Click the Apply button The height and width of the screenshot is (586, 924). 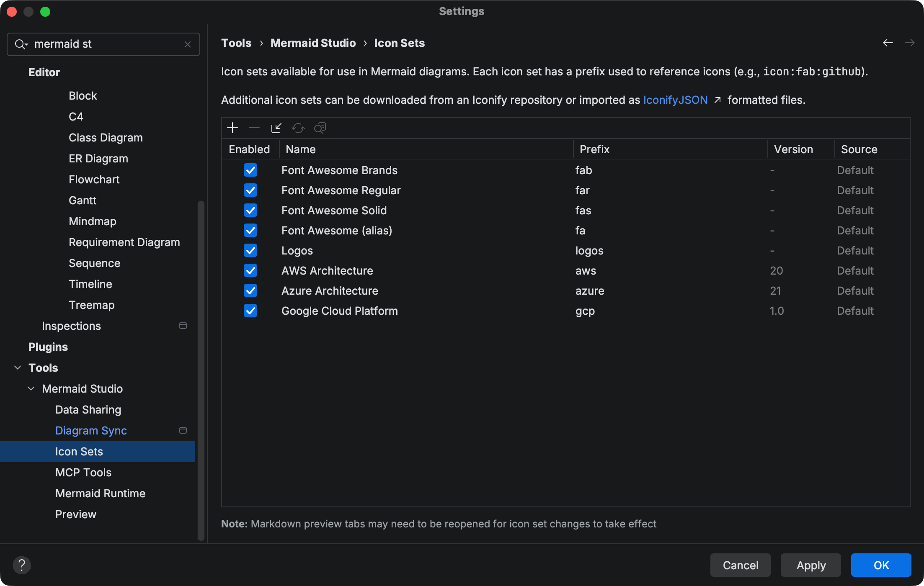point(811,565)
